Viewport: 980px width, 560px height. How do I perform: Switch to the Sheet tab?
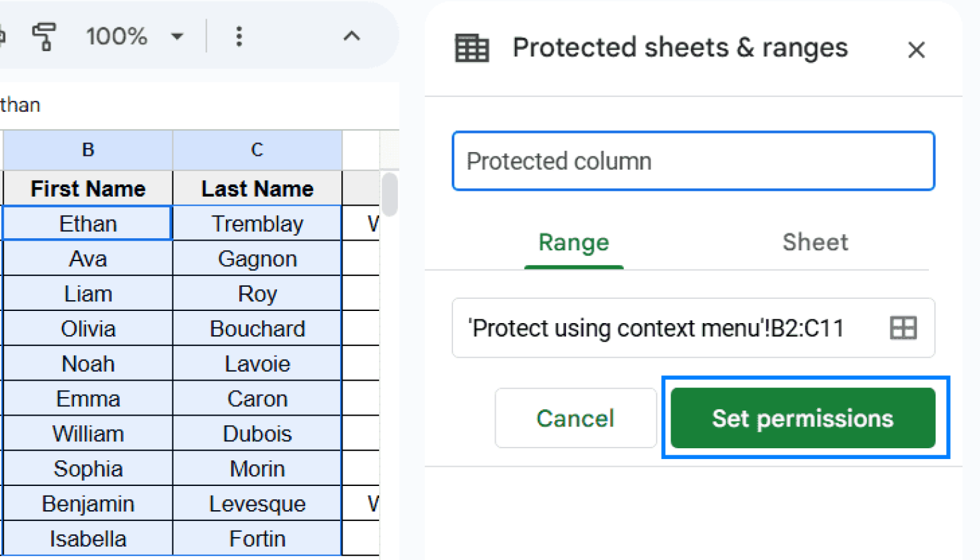tap(815, 243)
